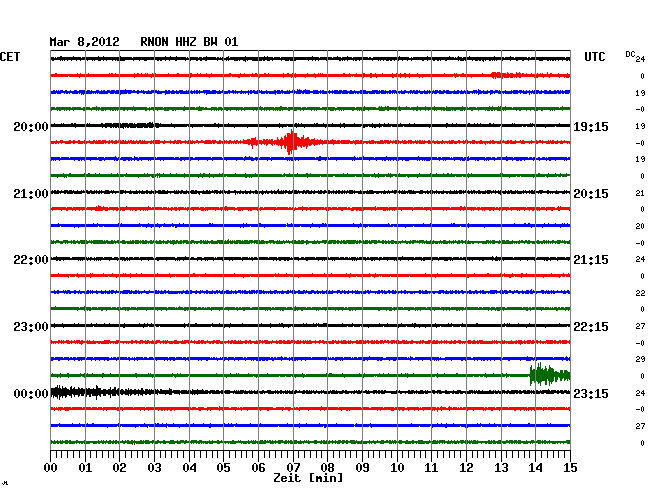Select the 00:00 CET time label
The image size is (650, 494).
(31, 394)
